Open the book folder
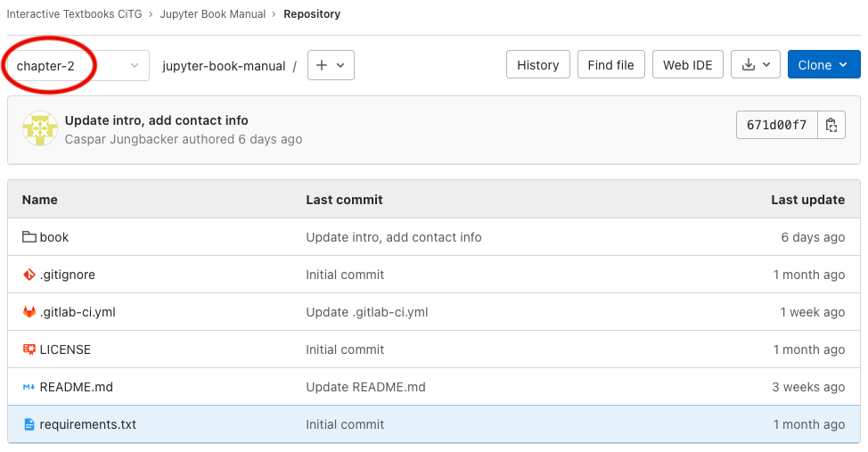 [x=54, y=237]
